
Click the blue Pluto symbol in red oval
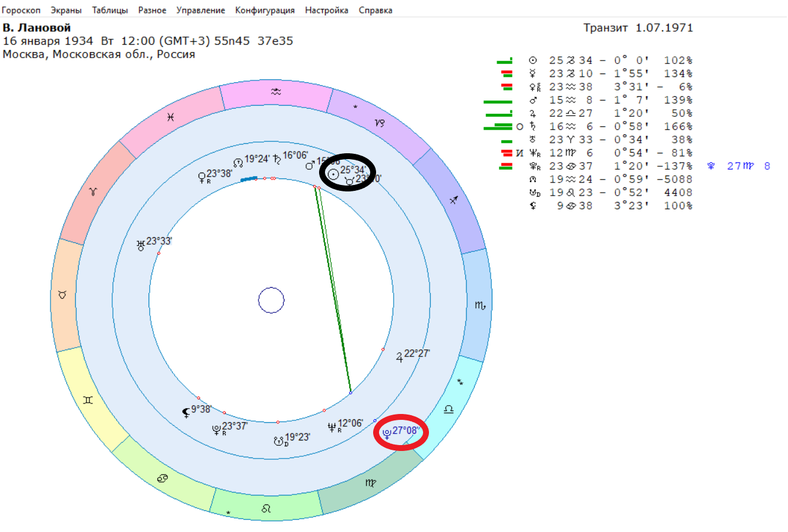click(387, 433)
